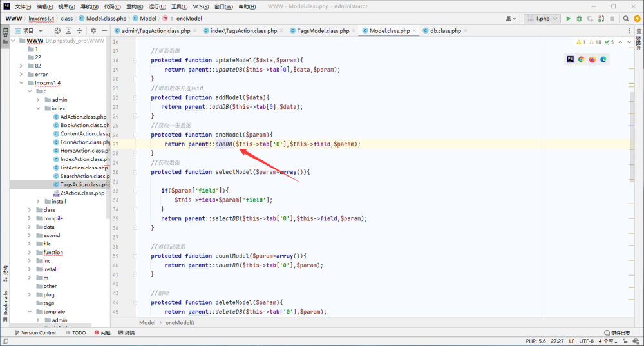The image size is (644, 346).
Task: Toggle fold on oneModel function at line 26
Action: [135, 135]
